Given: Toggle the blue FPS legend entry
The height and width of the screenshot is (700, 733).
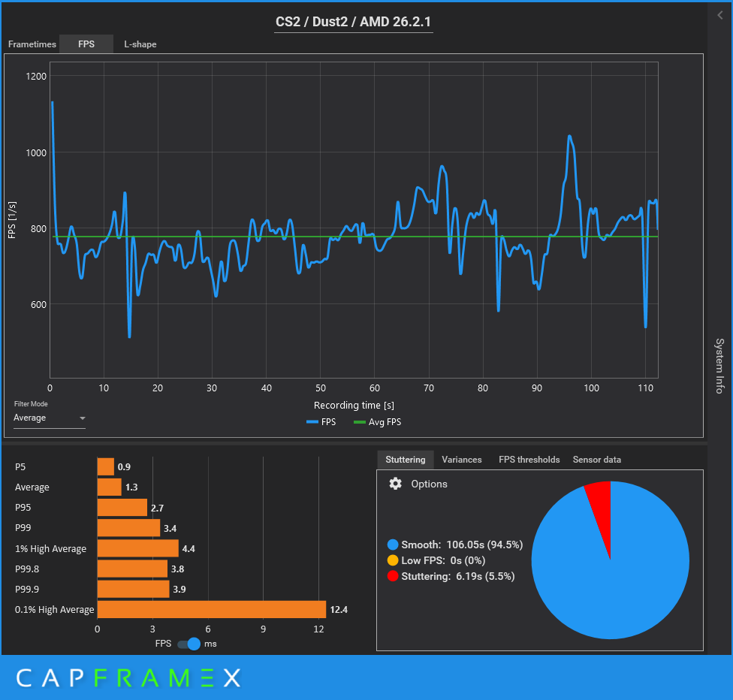Looking at the screenshot, I should [x=321, y=422].
